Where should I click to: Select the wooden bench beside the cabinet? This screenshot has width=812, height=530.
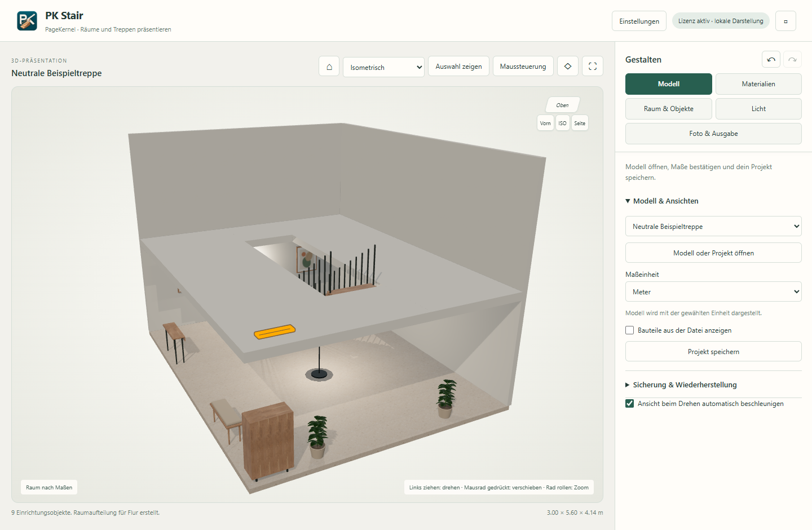pos(226,419)
